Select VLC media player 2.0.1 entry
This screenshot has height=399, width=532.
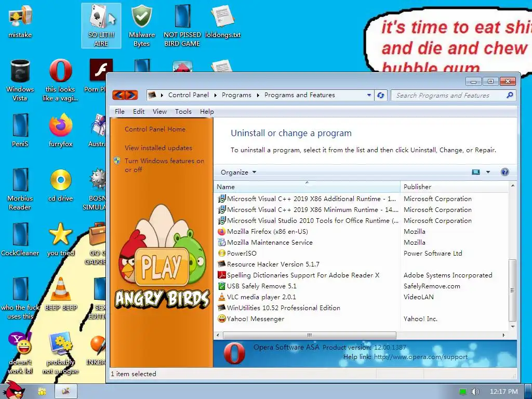(362, 297)
